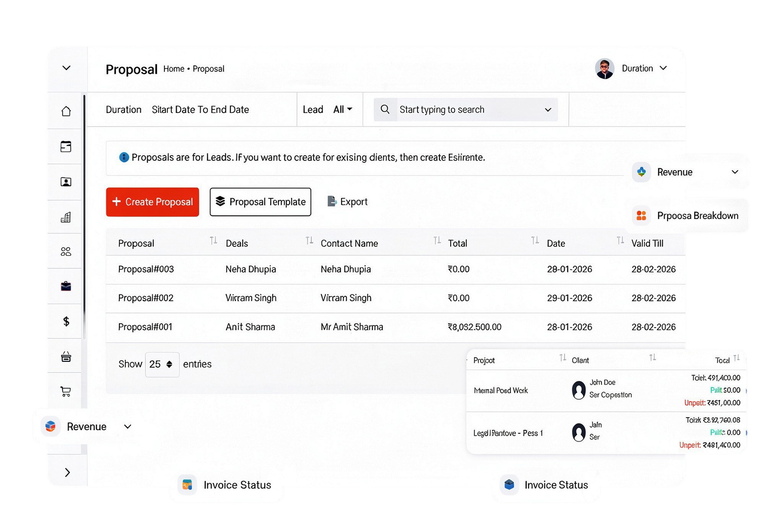783x532 pixels.
Task: Navigate to Home breadcrumb link
Action: coord(174,69)
